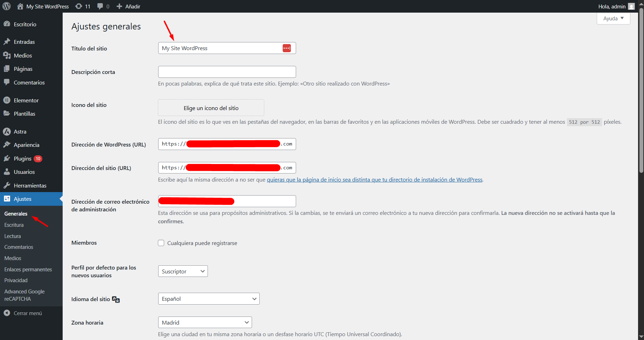This screenshot has height=340, width=644.
Task: Click the Herramientas wrench icon
Action: (7, 185)
